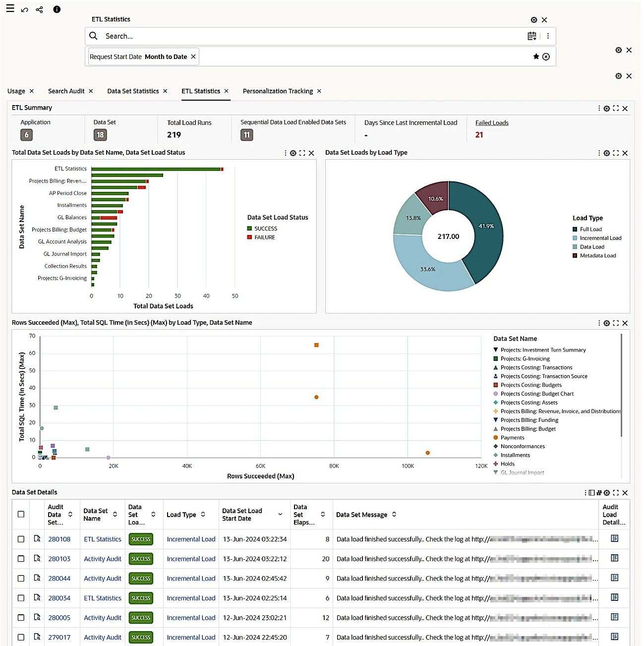Open the hamburger navigation menu
The height and width of the screenshot is (646, 644).
10,8
